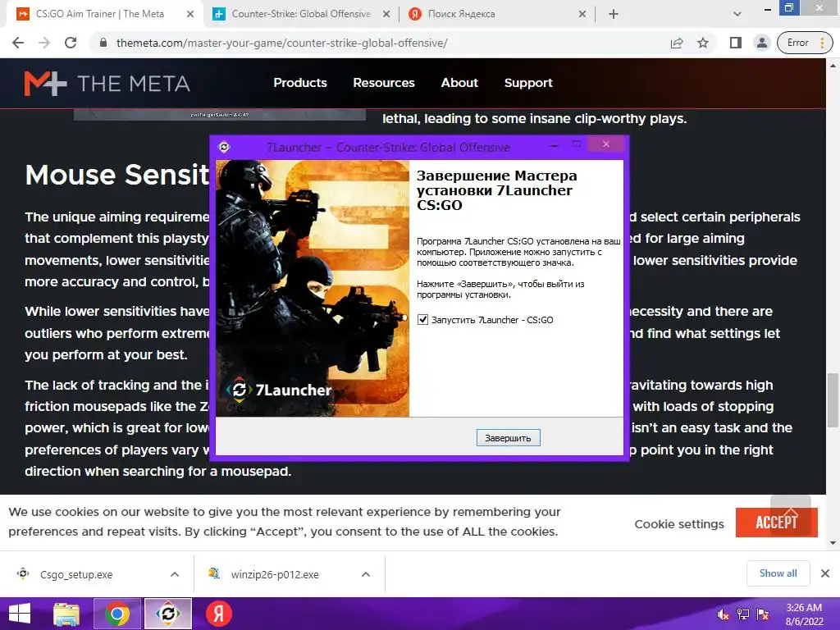The width and height of the screenshot is (840, 630).
Task: Open Yandex icon in taskbar
Action: click(218, 614)
